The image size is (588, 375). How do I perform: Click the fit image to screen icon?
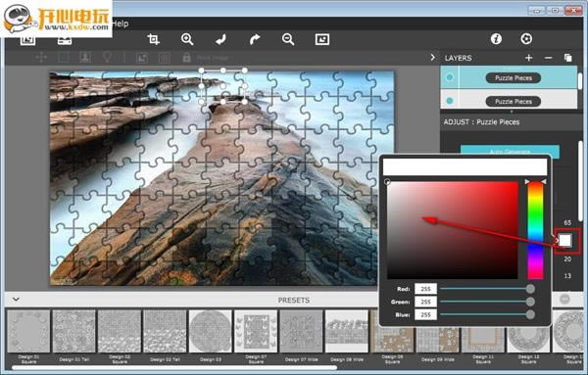[x=322, y=39]
